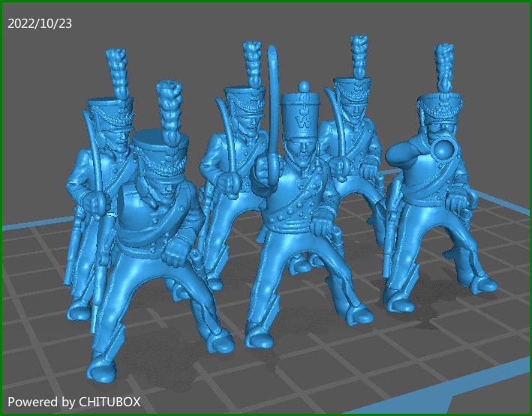Screen dimensions: 532x416
Task: Click the plume on the front-left soldier's hat
Action: click(x=169, y=105)
